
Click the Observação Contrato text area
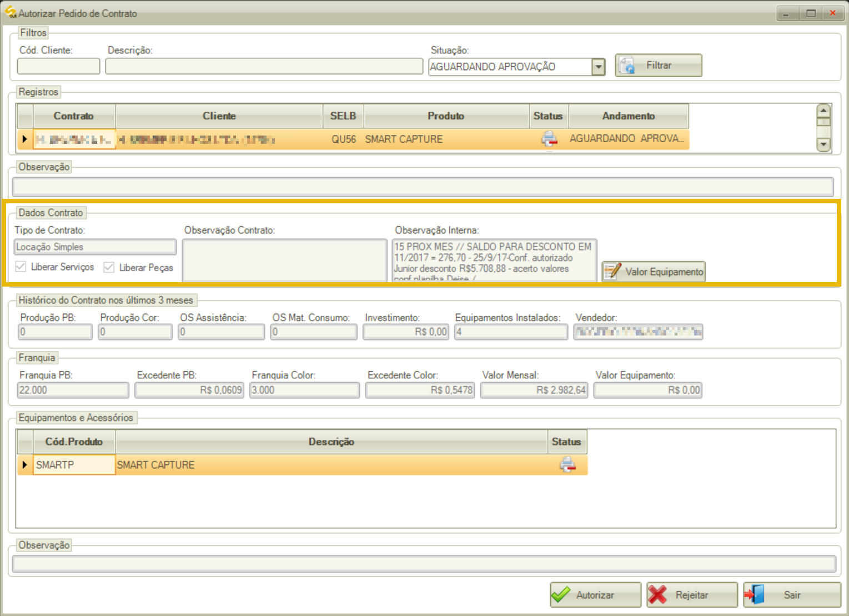click(284, 260)
